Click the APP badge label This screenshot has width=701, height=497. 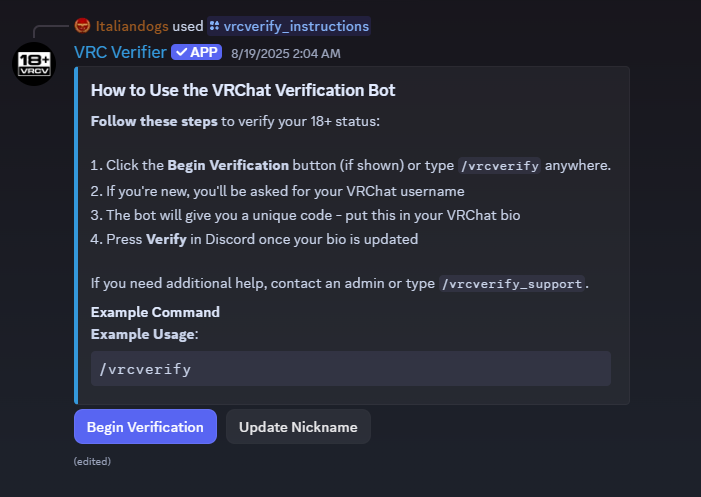click(203, 52)
